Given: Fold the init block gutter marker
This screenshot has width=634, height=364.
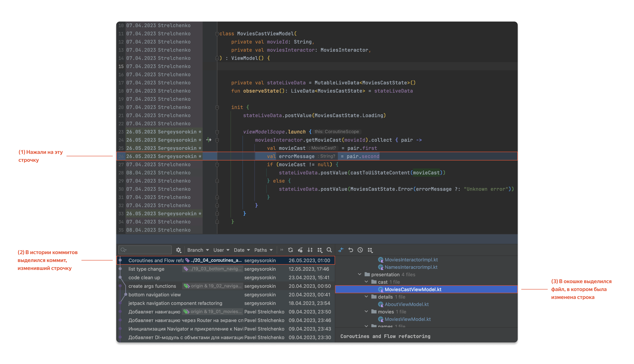Looking at the screenshot, I should (217, 107).
